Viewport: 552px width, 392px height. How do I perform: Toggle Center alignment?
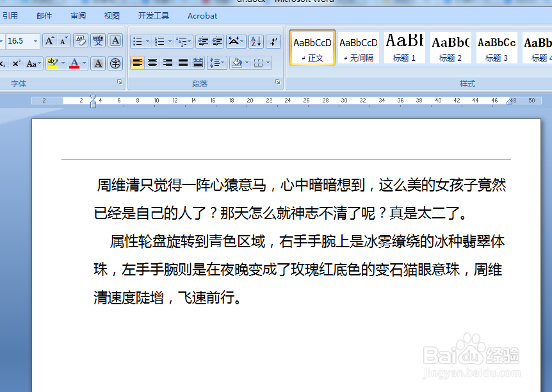(152, 63)
